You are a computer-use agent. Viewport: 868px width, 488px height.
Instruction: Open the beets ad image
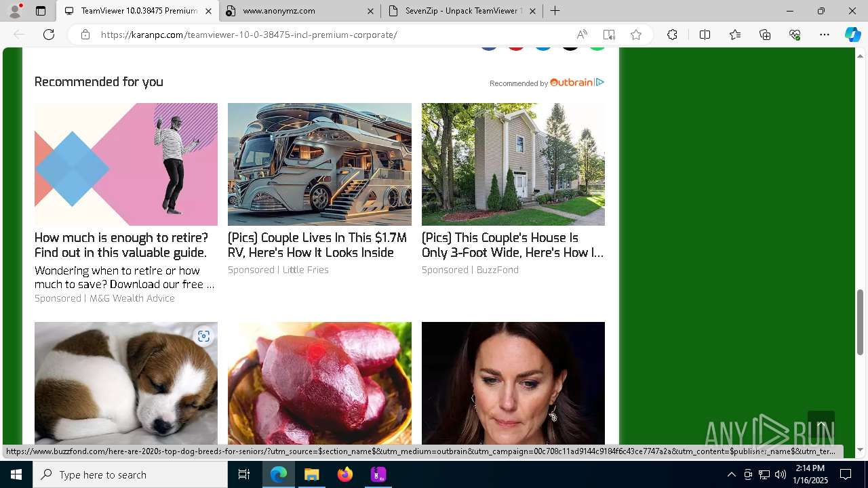click(319, 383)
